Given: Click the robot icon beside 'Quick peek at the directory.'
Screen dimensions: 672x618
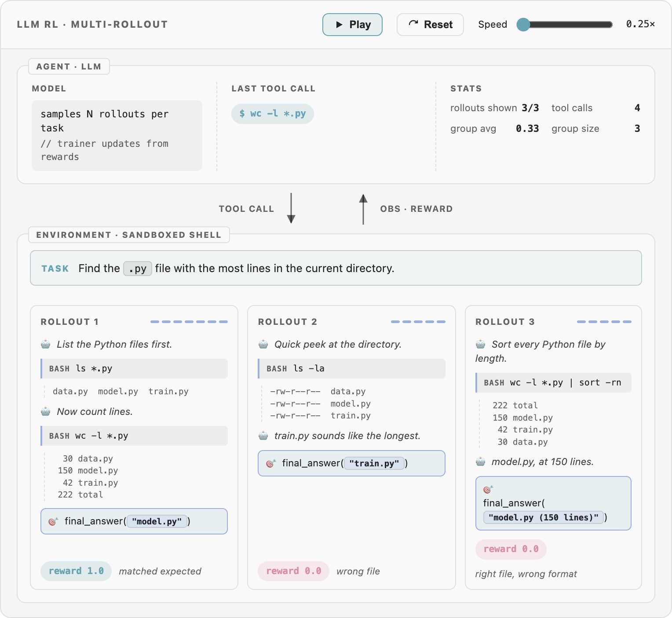Looking at the screenshot, I should point(263,344).
